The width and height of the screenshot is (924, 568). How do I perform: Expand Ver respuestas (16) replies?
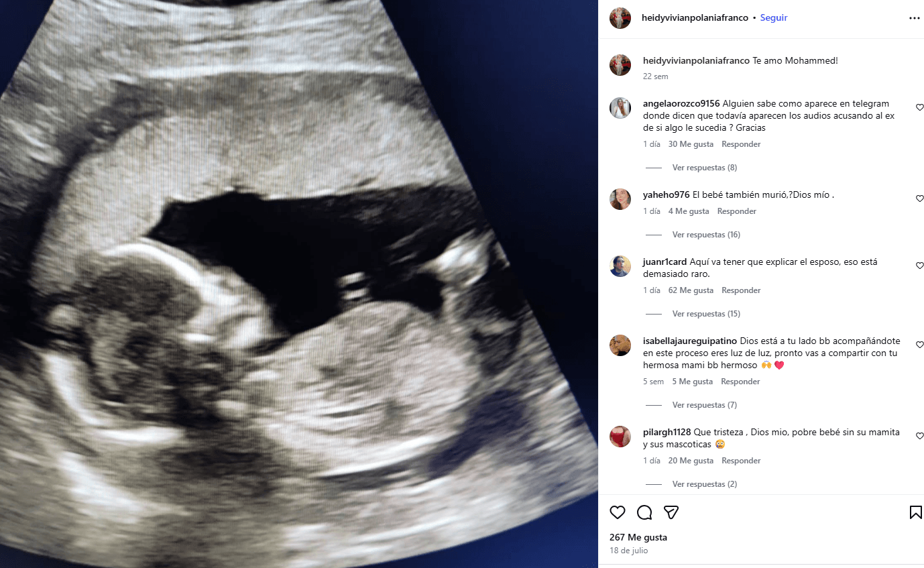706,235
